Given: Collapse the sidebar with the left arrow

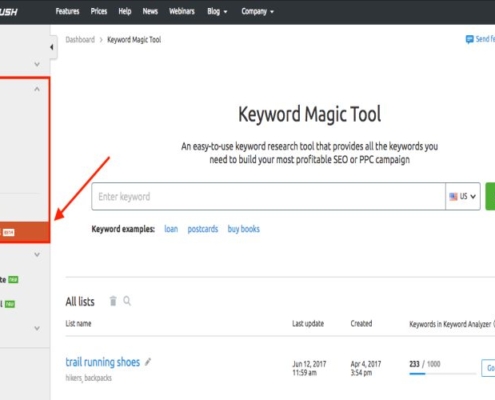Looking at the screenshot, I should [x=52, y=47].
